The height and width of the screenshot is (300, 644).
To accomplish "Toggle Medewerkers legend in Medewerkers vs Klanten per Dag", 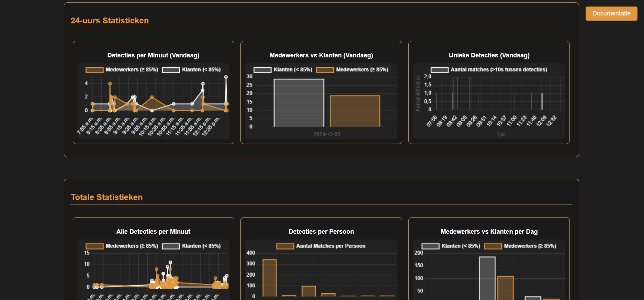I will point(520,246).
